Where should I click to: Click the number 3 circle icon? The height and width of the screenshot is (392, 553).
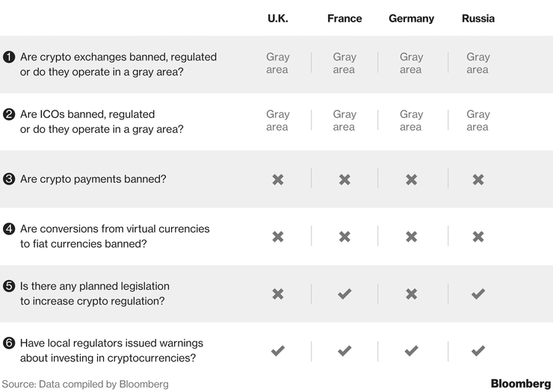pyautogui.click(x=9, y=178)
